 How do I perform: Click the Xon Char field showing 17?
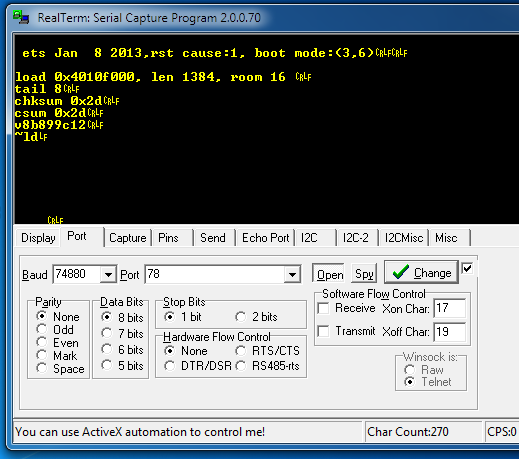tap(449, 308)
